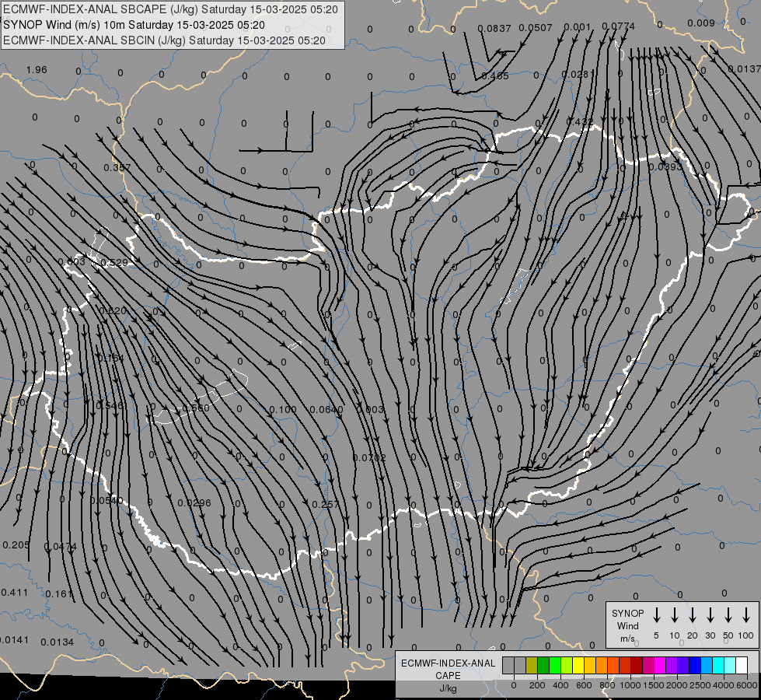Pick the white CAPE legend swatch
761x700 pixels.
[742, 666]
